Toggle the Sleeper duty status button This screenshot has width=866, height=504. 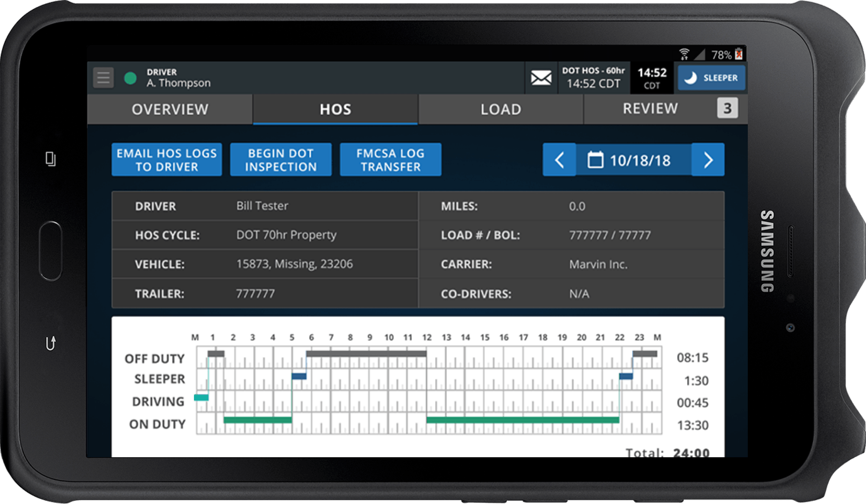(711, 78)
